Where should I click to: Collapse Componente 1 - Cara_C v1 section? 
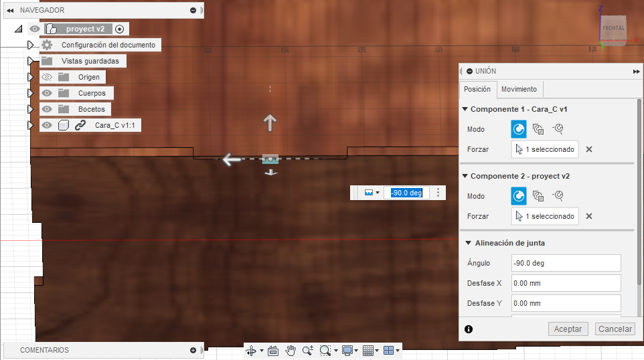coord(465,109)
